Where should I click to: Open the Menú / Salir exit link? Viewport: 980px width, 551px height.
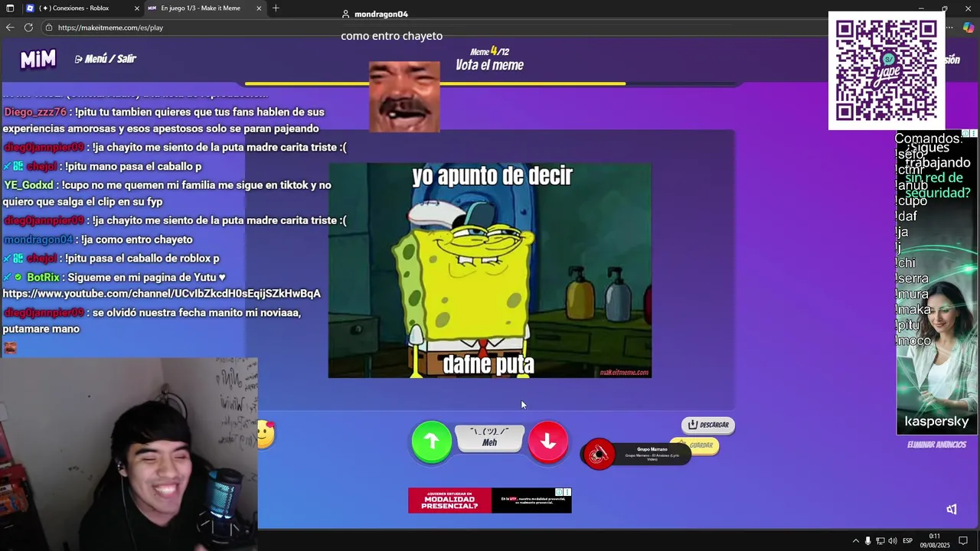pos(106,59)
